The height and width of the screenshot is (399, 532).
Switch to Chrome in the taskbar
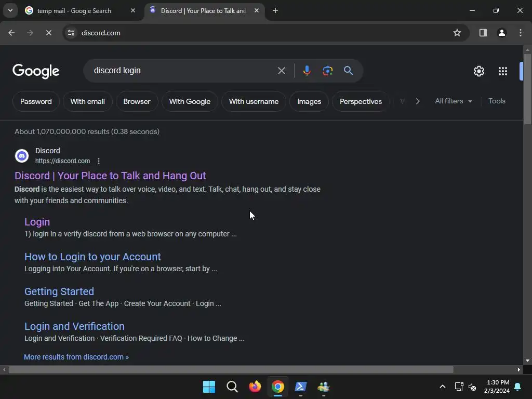point(278,387)
